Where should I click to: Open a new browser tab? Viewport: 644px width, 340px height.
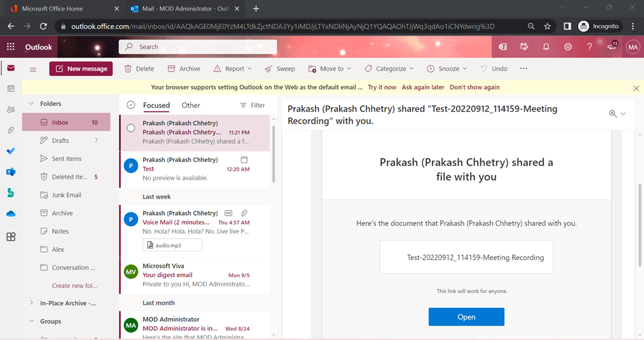point(256,9)
